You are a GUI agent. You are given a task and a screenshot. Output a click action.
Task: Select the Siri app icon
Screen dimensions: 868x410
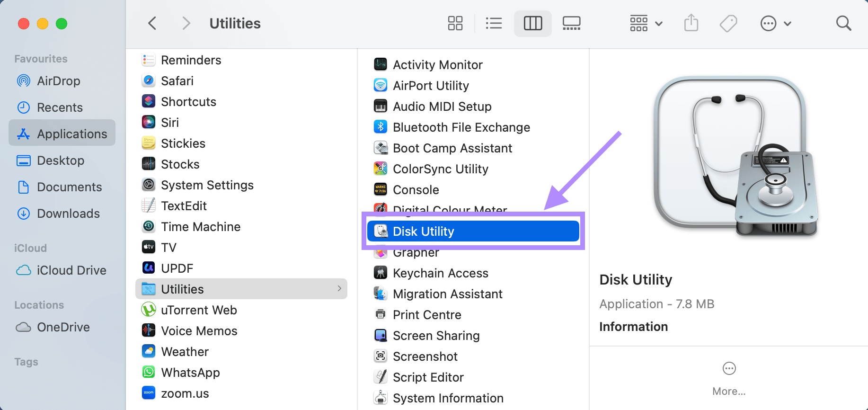pyautogui.click(x=149, y=123)
